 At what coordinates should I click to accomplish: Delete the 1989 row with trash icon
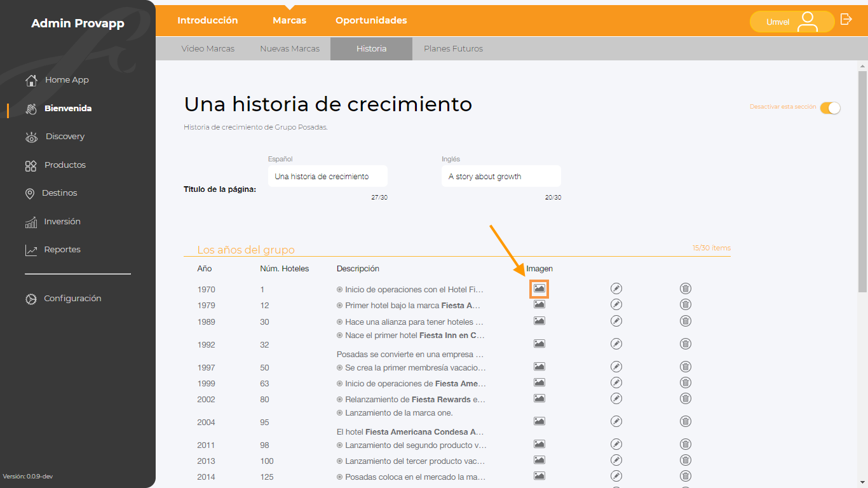[686, 321]
